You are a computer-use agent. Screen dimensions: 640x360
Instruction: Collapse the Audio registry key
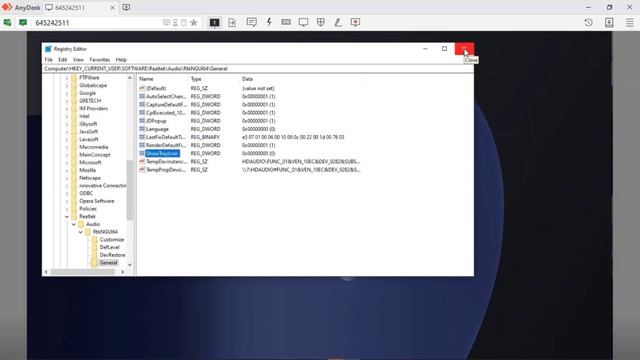(74, 224)
